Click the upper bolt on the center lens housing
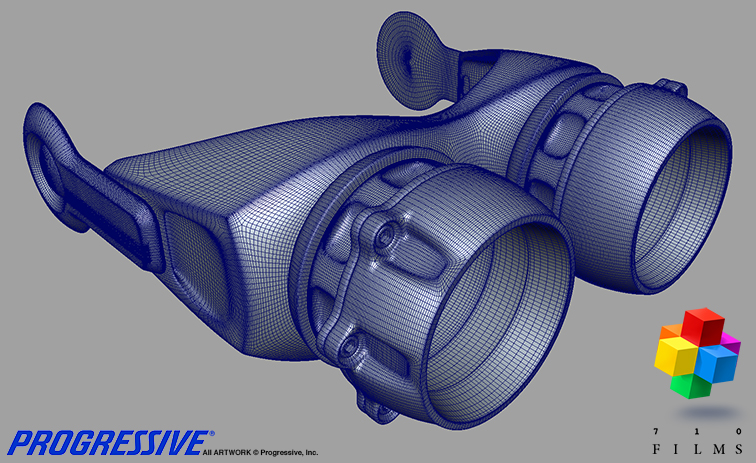The height and width of the screenshot is (463, 756). 385,235
